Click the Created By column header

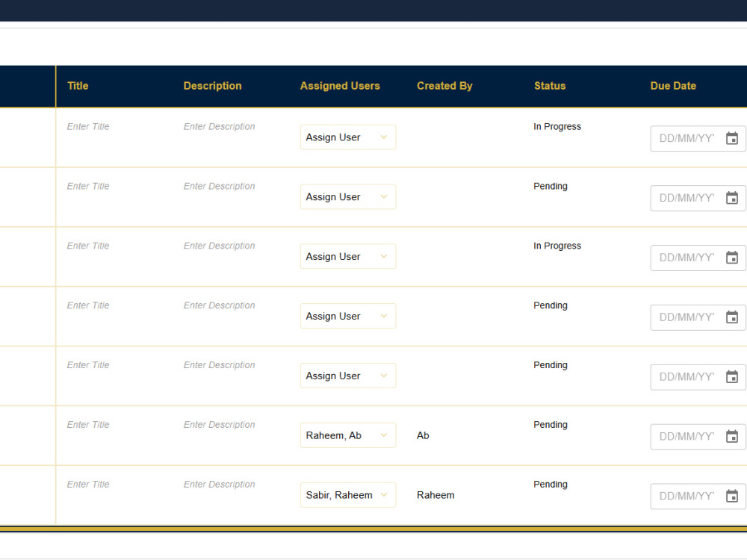pos(444,86)
